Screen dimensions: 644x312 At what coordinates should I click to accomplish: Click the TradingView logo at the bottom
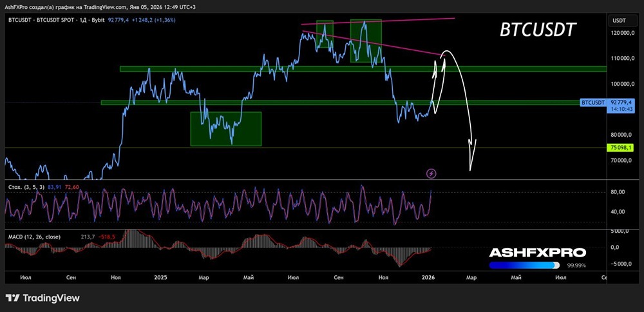coord(43,298)
